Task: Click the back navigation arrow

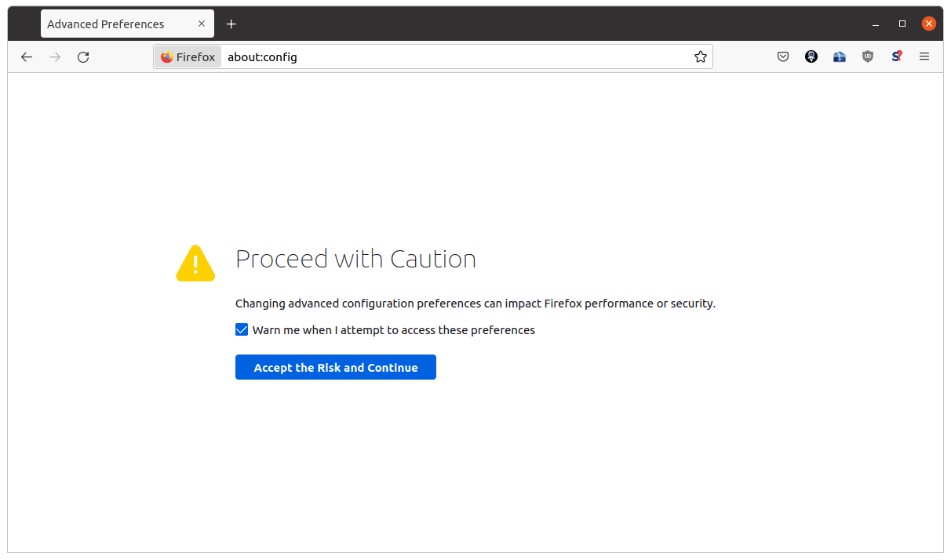Action: pyautogui.click(x=27, y=56)
